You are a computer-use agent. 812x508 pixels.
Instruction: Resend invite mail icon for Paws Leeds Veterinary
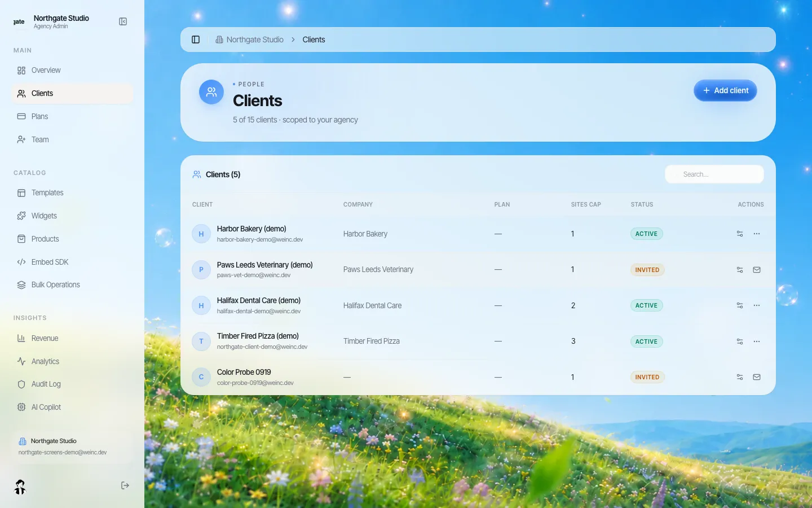tap(757, 270)
